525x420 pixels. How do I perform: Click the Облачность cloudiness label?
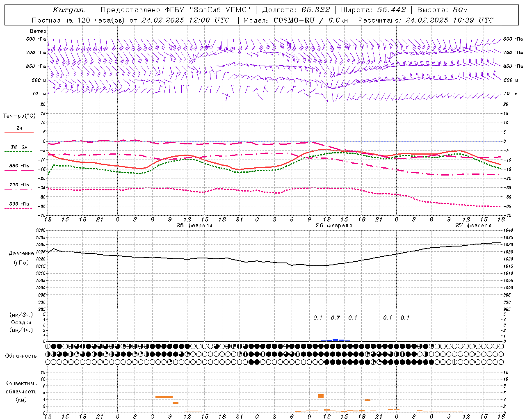[x=21, y=356]
